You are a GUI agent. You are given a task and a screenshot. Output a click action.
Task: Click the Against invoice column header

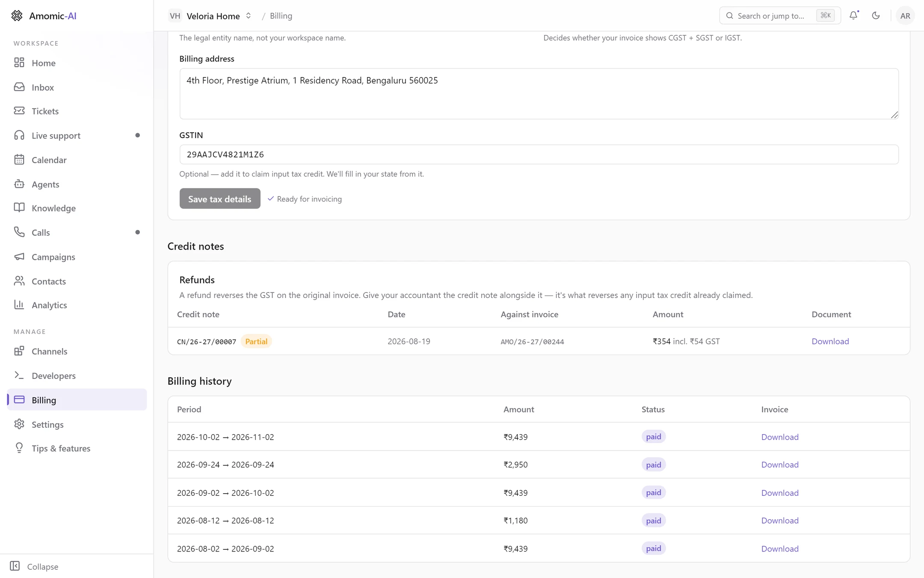[529, 314]
